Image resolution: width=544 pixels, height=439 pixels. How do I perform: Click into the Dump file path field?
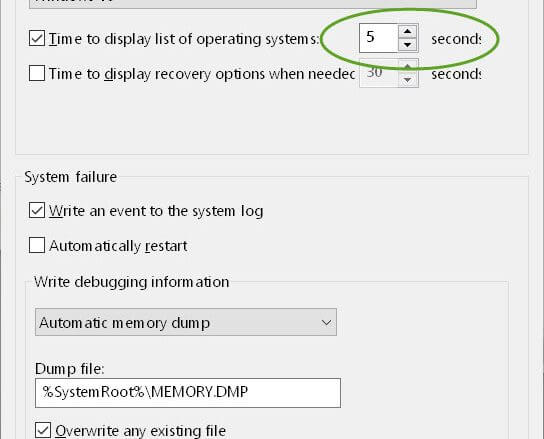(188, 393)
